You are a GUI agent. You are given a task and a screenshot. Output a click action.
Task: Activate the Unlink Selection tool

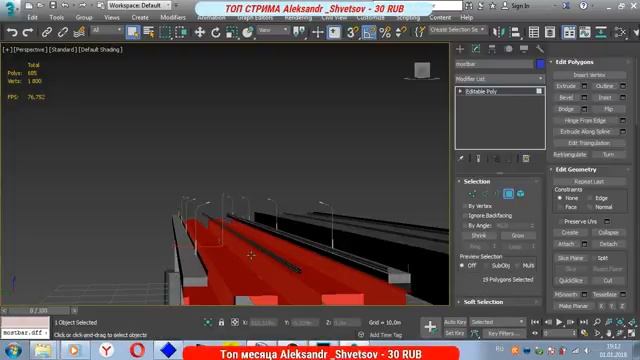point(62,32)
